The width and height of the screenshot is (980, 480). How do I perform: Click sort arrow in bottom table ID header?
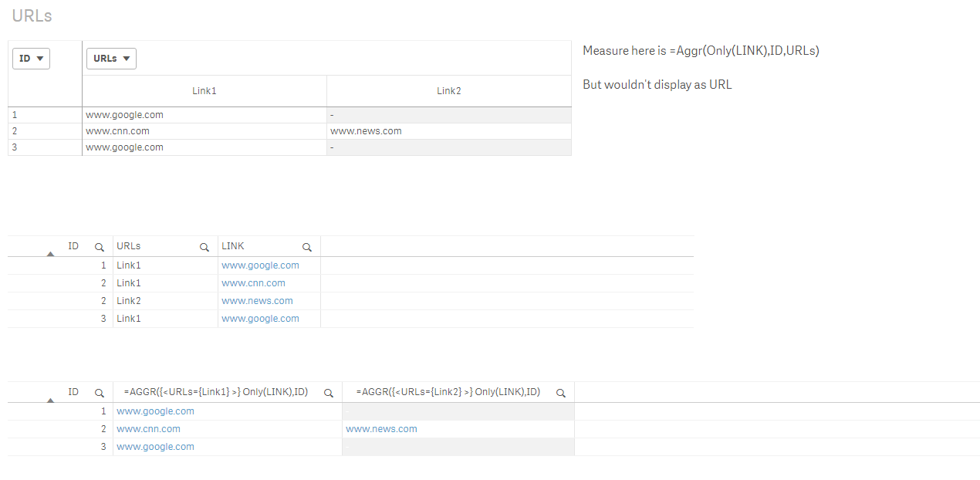(51, 400)
